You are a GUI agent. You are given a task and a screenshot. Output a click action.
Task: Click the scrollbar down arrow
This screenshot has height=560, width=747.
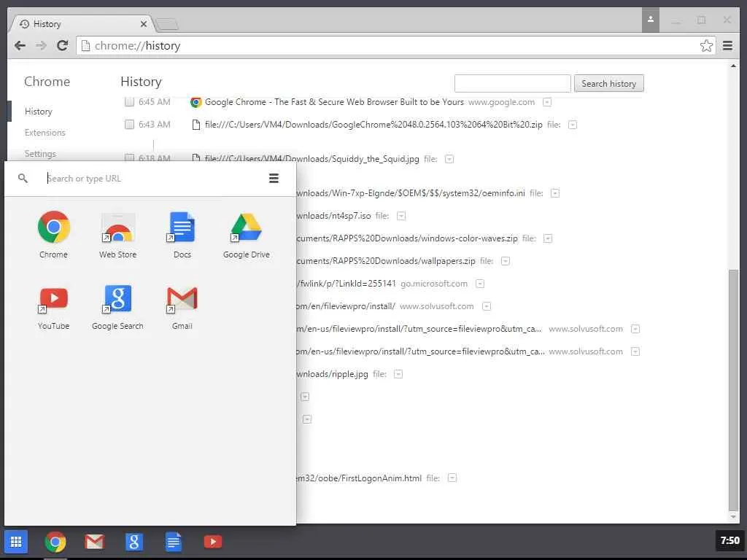(x=733, y=517)
